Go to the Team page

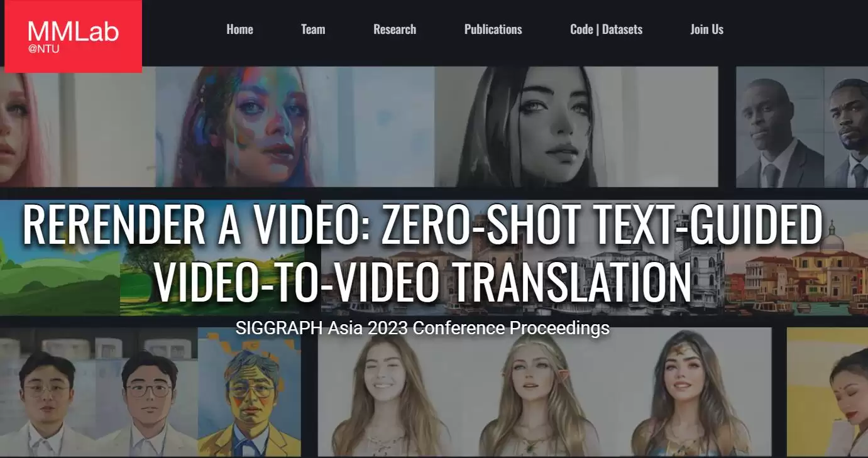313,30
